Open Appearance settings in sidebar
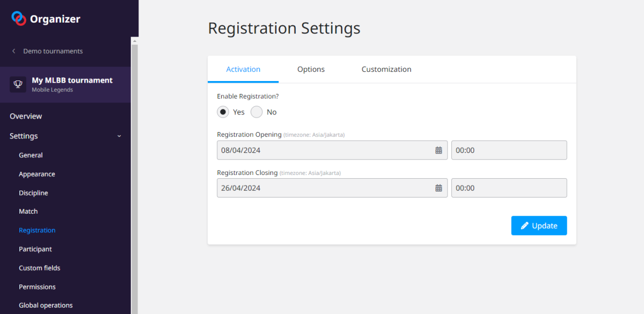This screenshot has height=314, width=644. [x=37, y=174]
